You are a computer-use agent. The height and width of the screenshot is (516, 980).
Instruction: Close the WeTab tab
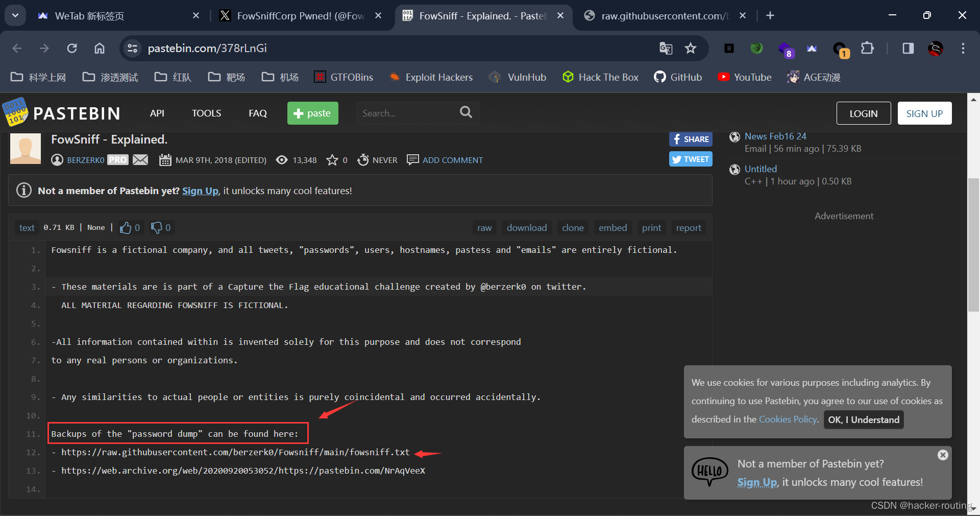coord(196,16)
